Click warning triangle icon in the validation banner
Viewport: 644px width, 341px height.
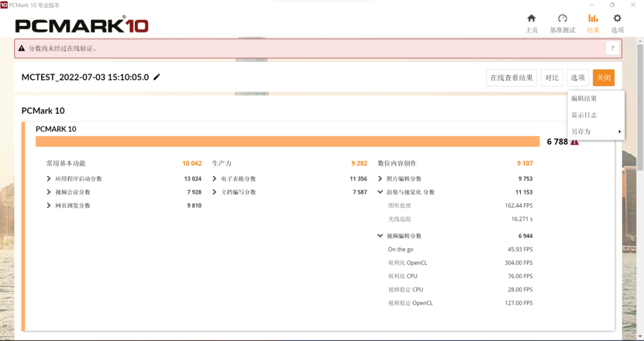22,48
